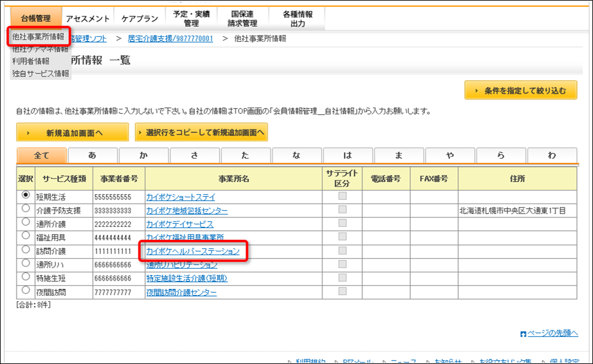Select the ま filter tab

(x=399, y=156)
